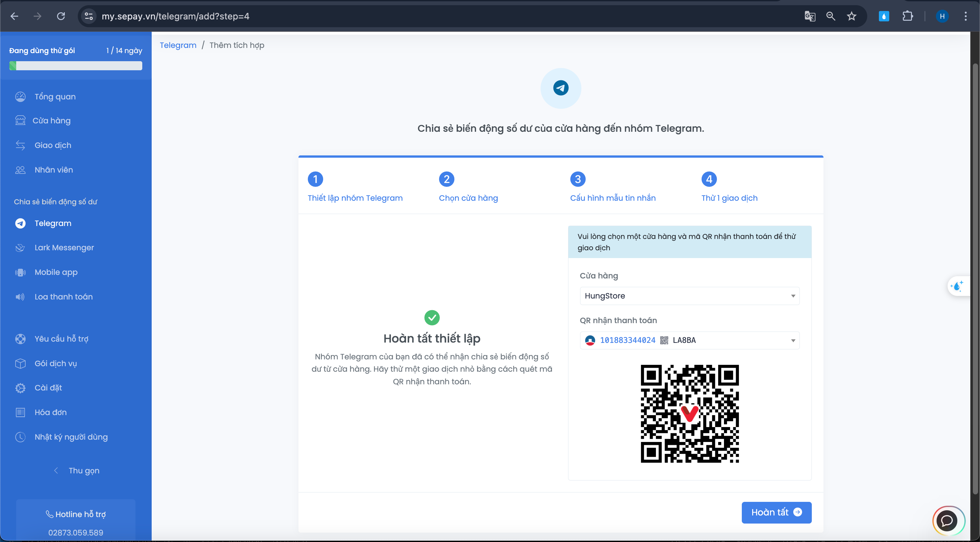Click the trial package progress bar
This screenshot has height=542, width=980.
click(x=76, y=66)
